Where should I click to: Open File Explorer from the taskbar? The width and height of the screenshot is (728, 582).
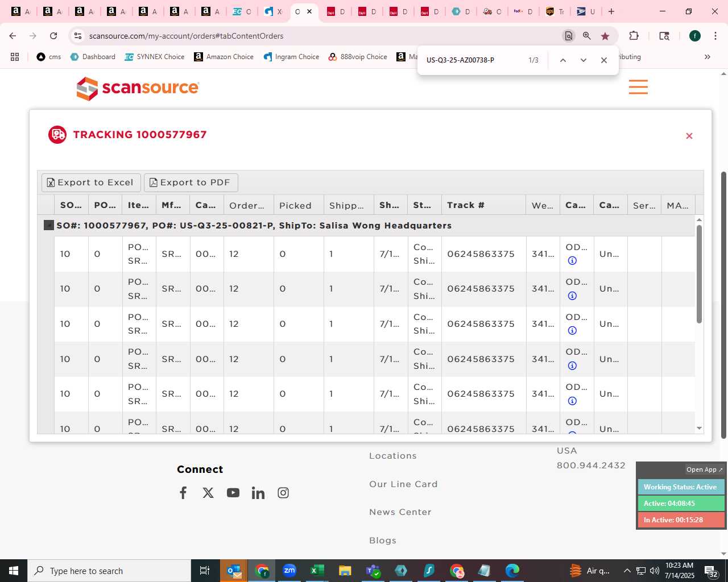point(345,571)
